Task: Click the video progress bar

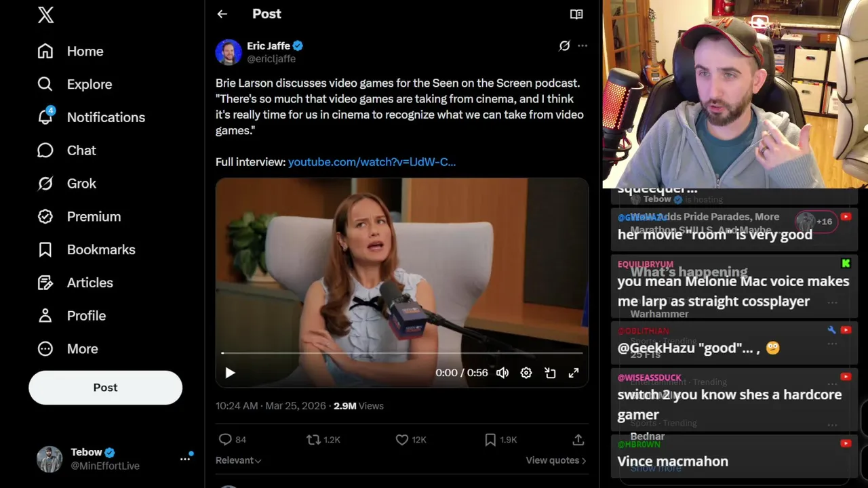Action: 401,353
